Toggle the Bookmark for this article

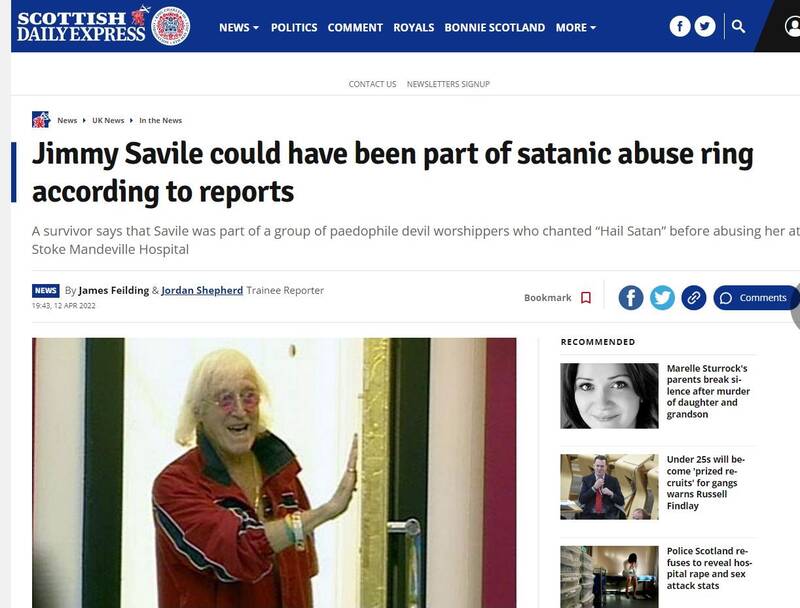pos(558,298)
